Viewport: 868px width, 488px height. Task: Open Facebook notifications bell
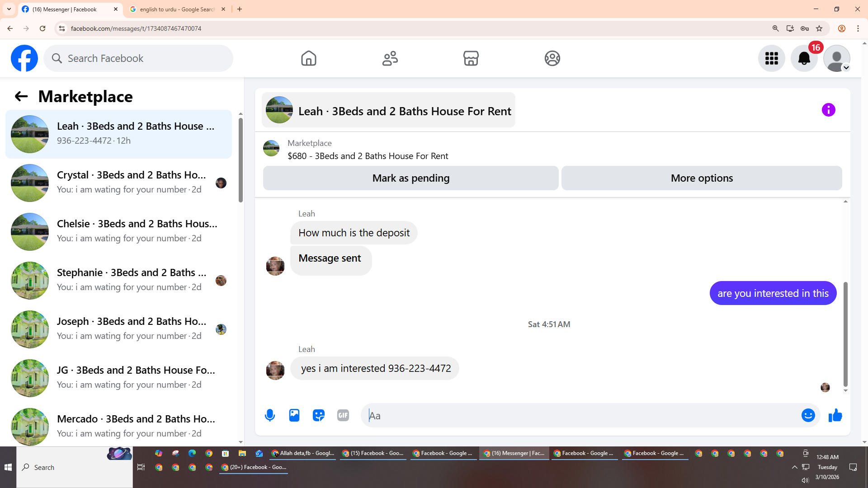pos(804,58)
